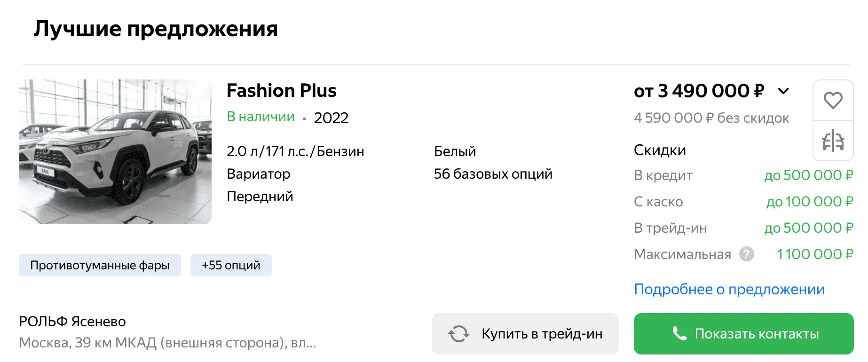The width and height of the screenshot is (868, 362).
Task: Select the С каско discount amount
Action: tap(809, 202)
